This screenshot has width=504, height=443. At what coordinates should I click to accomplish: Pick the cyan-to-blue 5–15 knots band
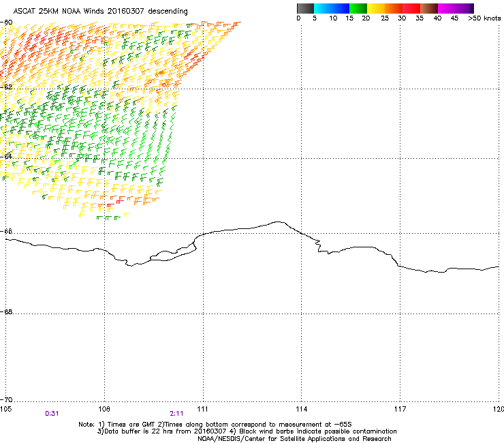point(332,8)
